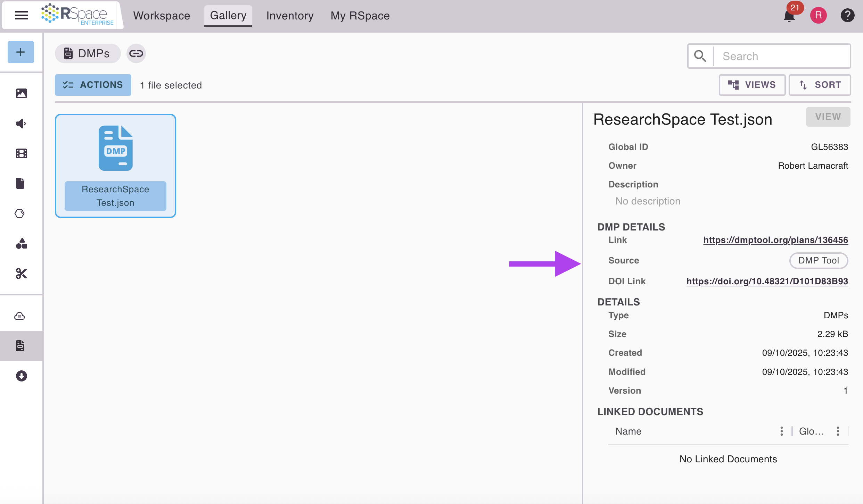Open Name column options menu
The height and width of the screenshot is (504, 863).
[781, 431]
